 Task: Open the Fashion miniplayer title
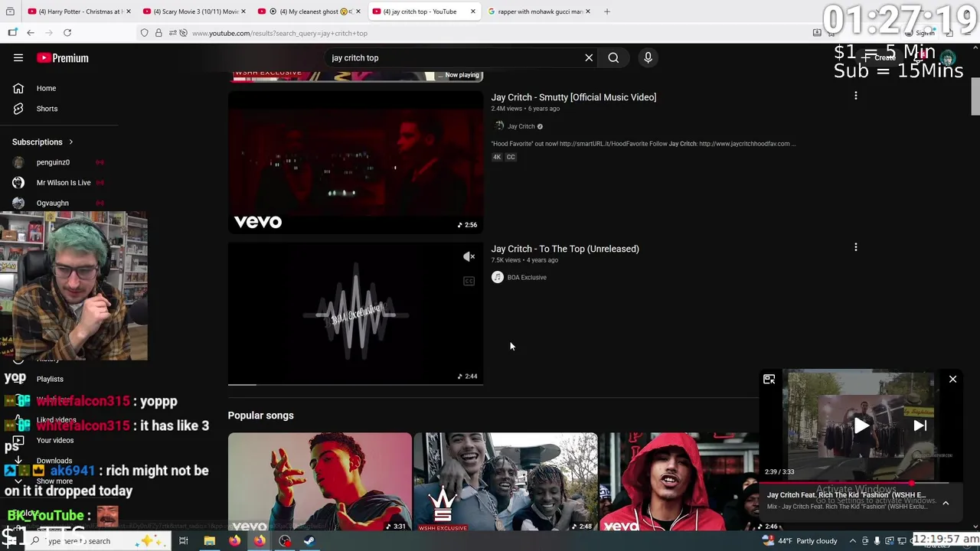[x=847, y=495]
